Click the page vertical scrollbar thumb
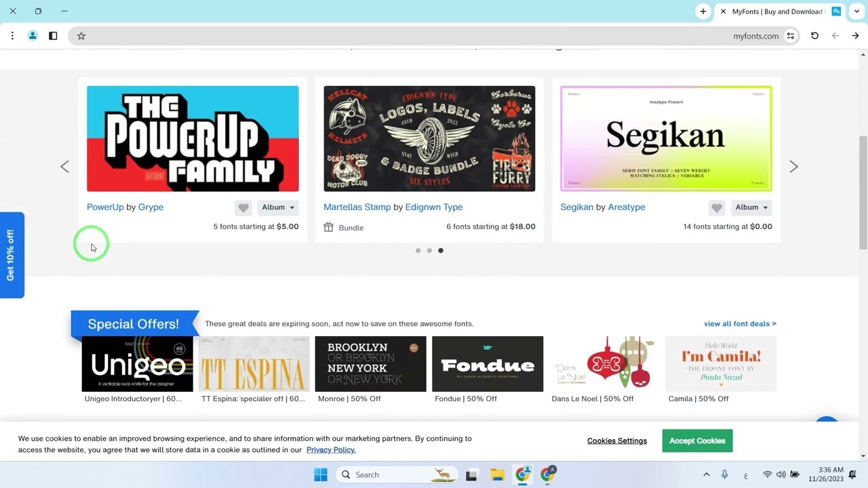The height and width of the screenshot is (488, 868). click(x=863, y=192)
